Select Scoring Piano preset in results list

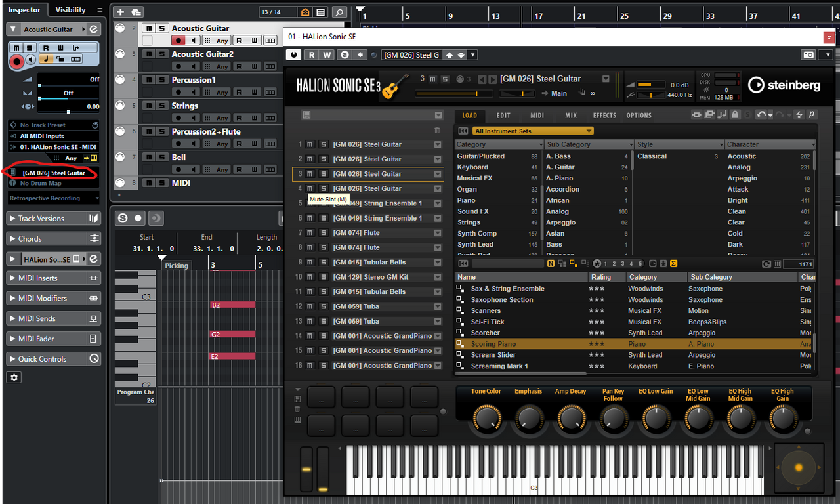[x=635, y=344]
